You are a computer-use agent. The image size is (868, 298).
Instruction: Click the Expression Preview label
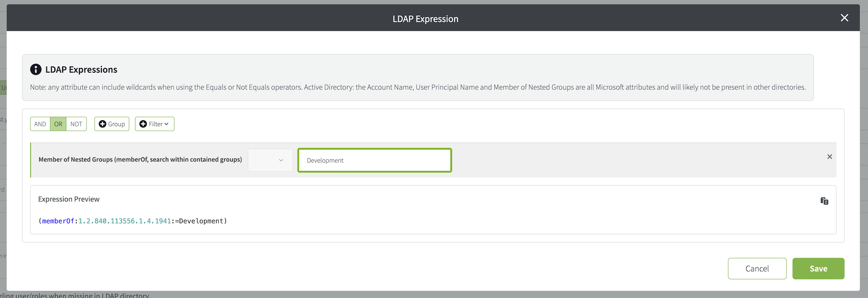click(x=69, y=199)
